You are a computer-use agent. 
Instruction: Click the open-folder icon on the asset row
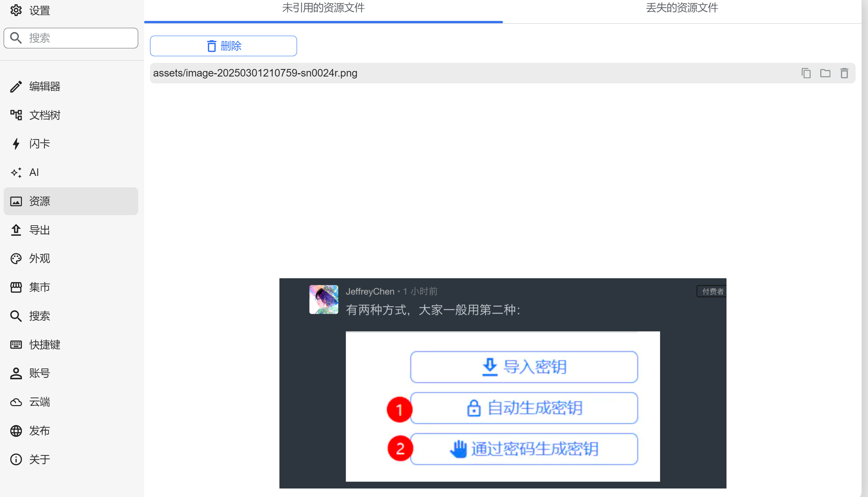[x=825, y=73]
